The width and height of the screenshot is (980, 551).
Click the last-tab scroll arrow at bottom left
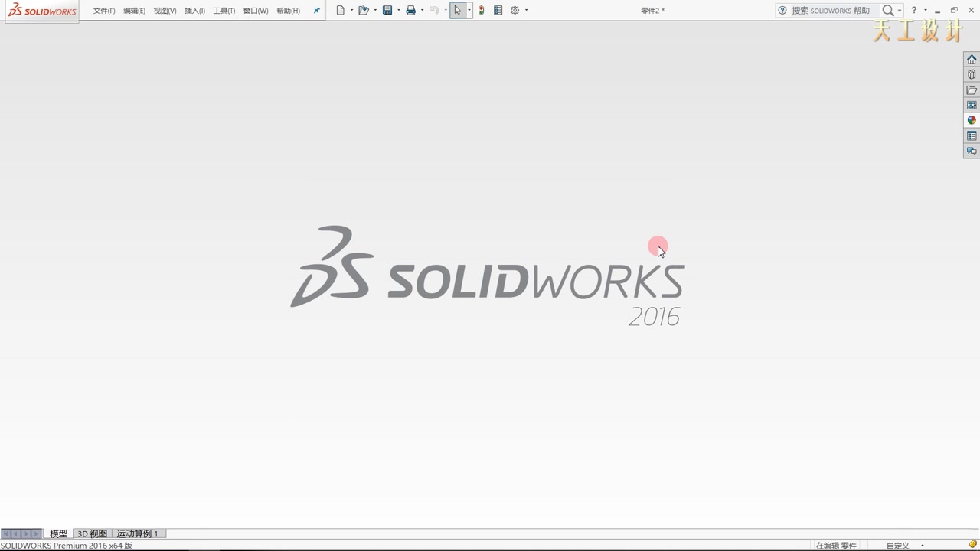(36, 533)
